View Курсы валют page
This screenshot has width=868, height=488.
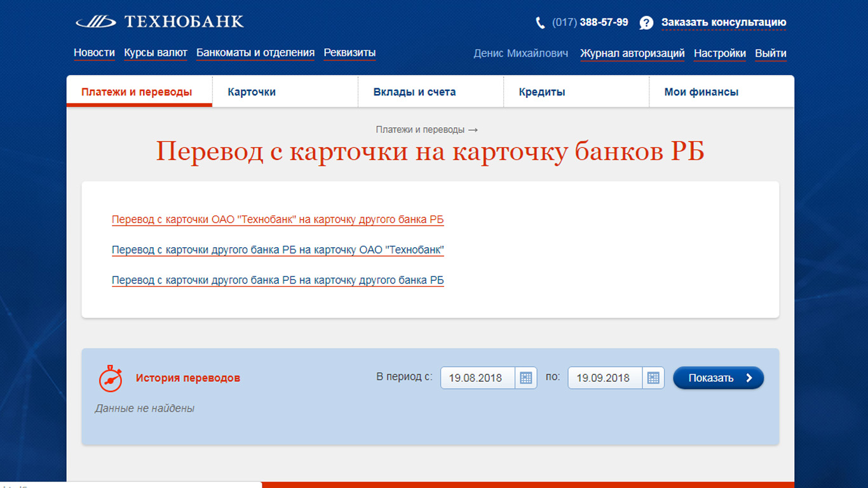(156, 53)
